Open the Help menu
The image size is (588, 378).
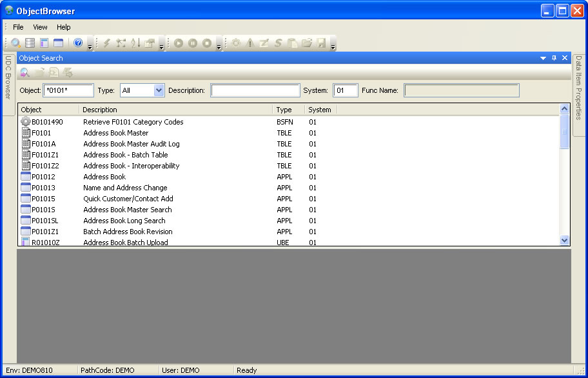pyautogui.click(x=63, y=27)
